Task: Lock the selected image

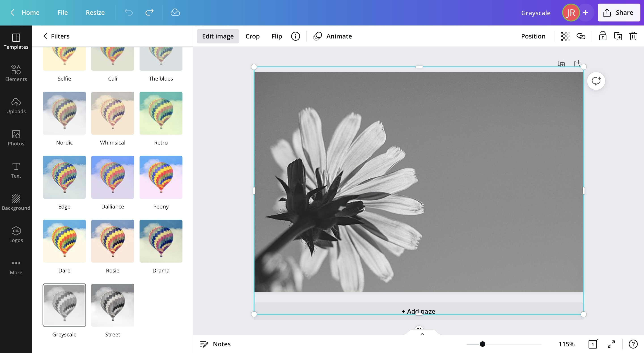Action: coord(603,36)
